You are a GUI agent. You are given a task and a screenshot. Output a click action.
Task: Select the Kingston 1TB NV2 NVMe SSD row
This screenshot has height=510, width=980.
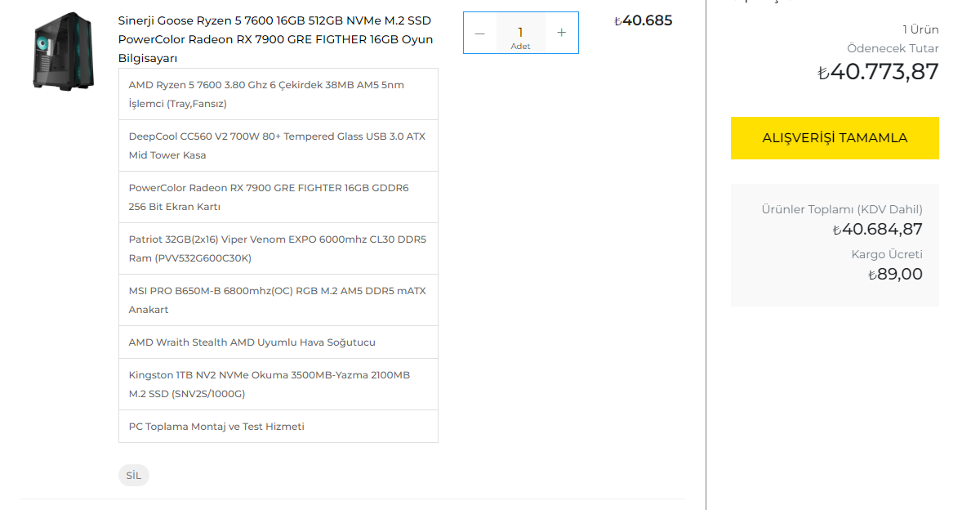point(278,384)
